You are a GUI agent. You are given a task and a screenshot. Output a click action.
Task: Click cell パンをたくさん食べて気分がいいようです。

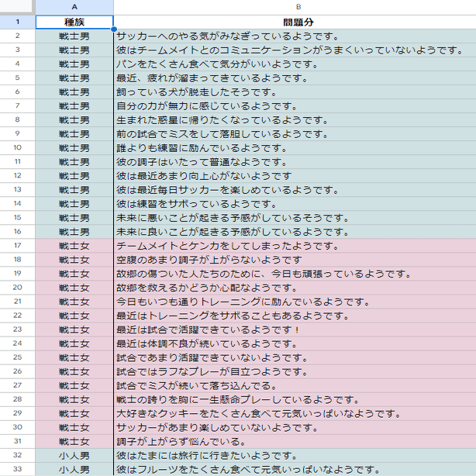click(x=295, y=64)
